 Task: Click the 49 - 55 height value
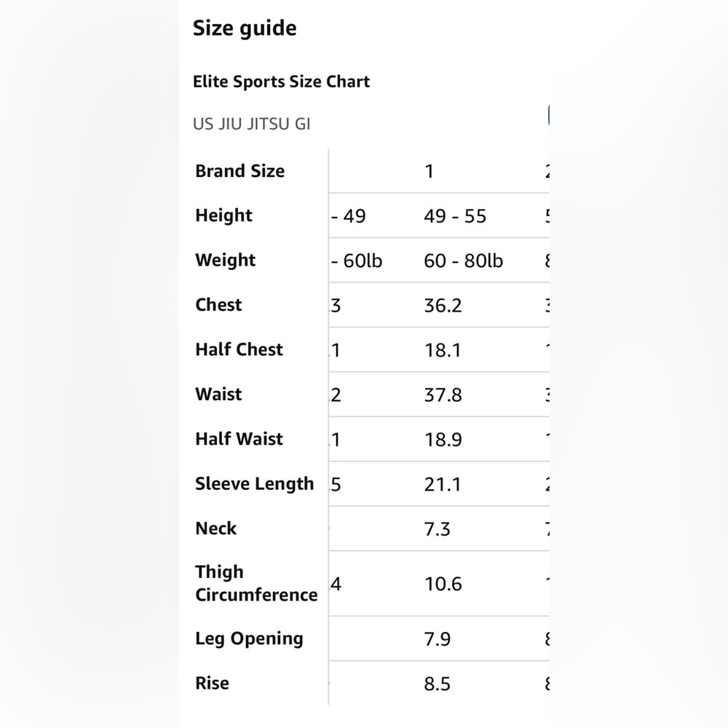[454, 216]
